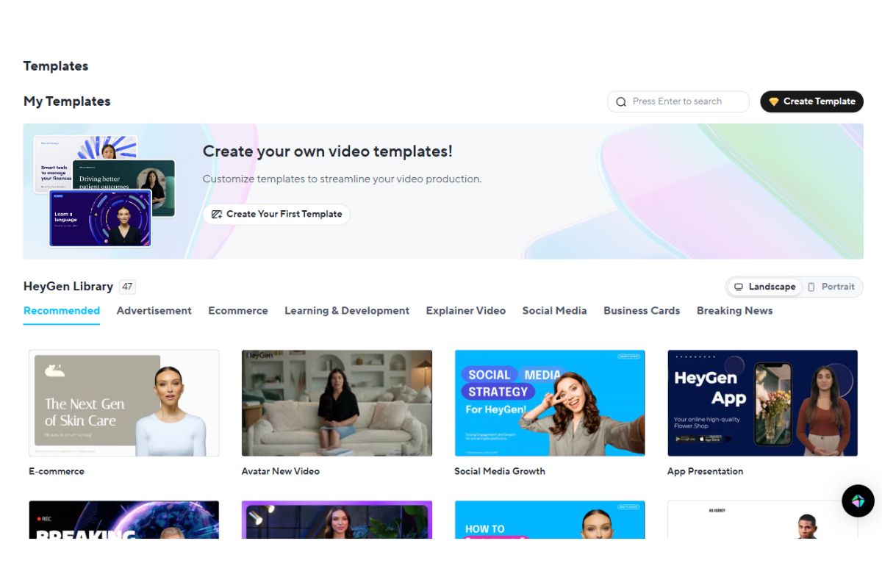The height and width of the screenshot is (588, 882).
Task: Click the diamond icon on Create Template
Action: [x=773, y=102]
